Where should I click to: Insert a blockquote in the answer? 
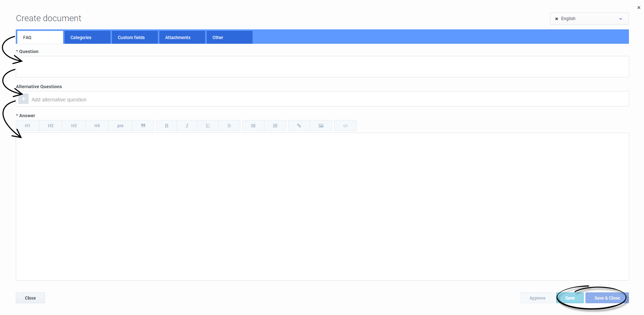pyautogui.click(x=143, y=126)
